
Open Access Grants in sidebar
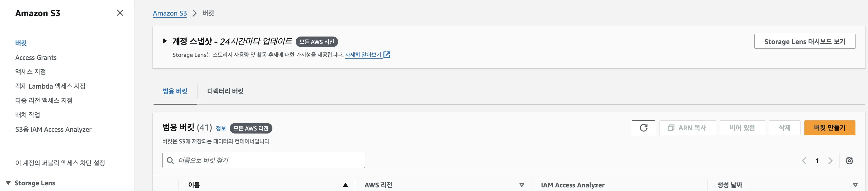tap(36, 57)
